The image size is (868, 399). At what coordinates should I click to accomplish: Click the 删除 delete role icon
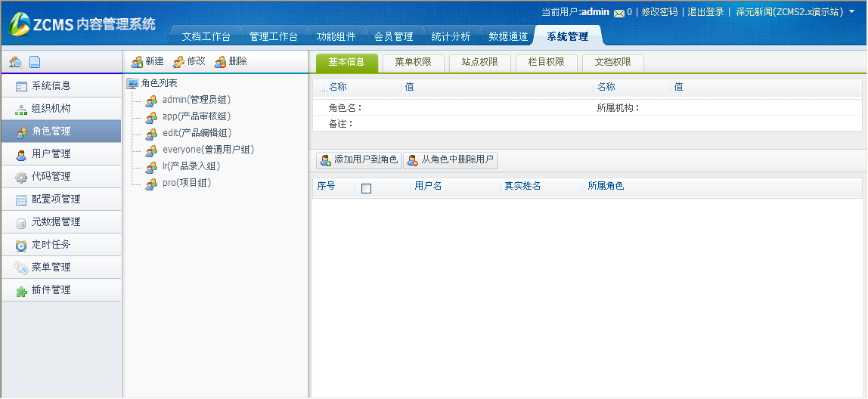point(221,62)
